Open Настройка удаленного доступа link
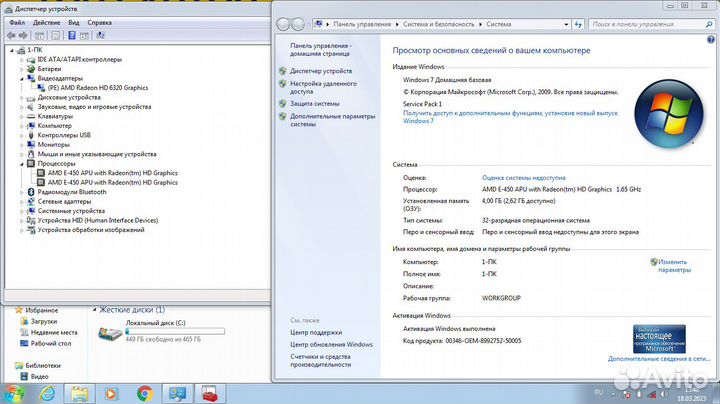 pyautogui.click(x=323, y=87)
